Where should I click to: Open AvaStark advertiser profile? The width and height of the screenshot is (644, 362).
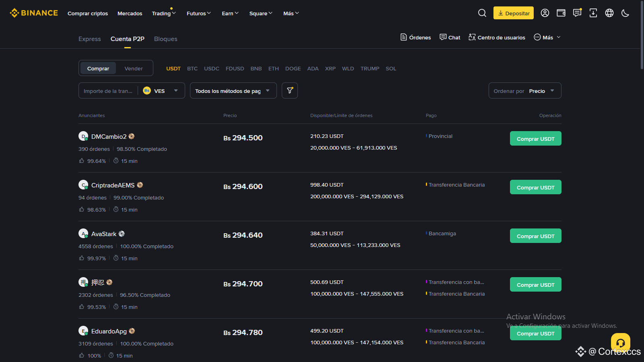pos(104,234)
